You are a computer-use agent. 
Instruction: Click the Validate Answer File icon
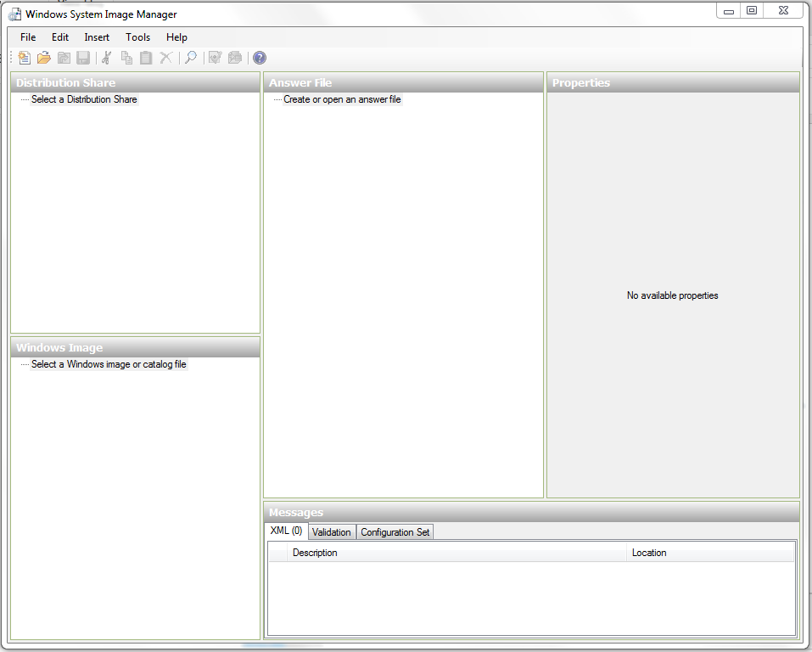pyautogui.click(x=215, y=58)
